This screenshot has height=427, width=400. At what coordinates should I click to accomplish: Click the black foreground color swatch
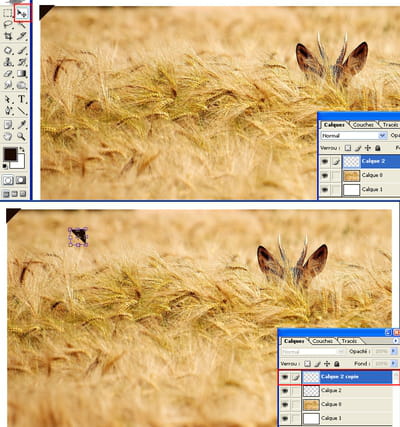(10, 154)
